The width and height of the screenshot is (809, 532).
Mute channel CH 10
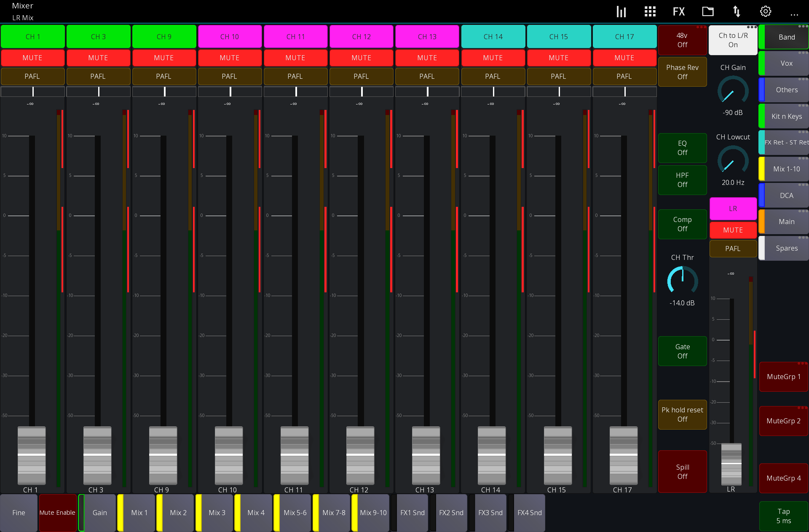tap(230, 58)
